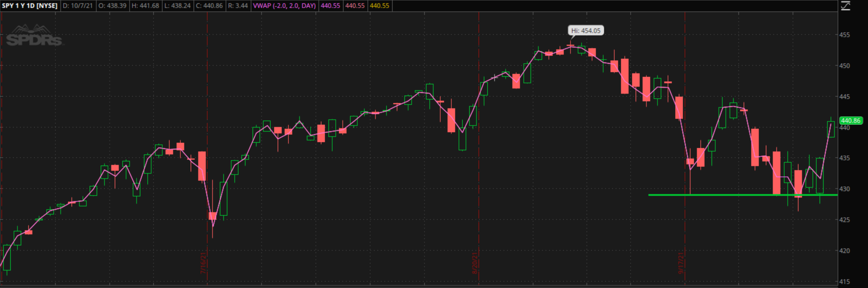868x288 pixels.
Task: Open the VWAP (-2.0, 2.0, DAY) study label
Action: coord(284,6)
